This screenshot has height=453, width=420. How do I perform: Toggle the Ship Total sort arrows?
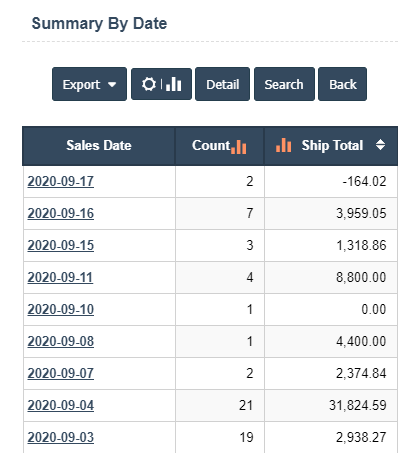380,145
